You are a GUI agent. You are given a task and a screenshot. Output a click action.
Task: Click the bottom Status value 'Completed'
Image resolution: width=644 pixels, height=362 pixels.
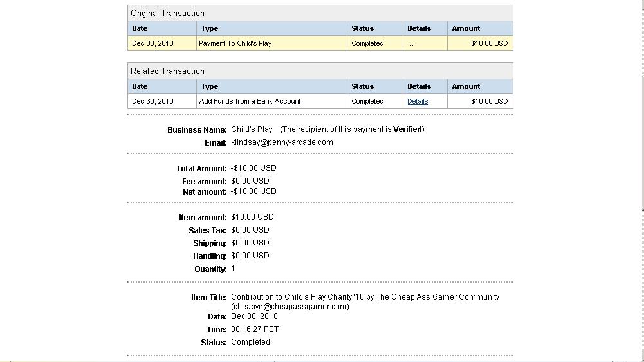click(250, 342)
